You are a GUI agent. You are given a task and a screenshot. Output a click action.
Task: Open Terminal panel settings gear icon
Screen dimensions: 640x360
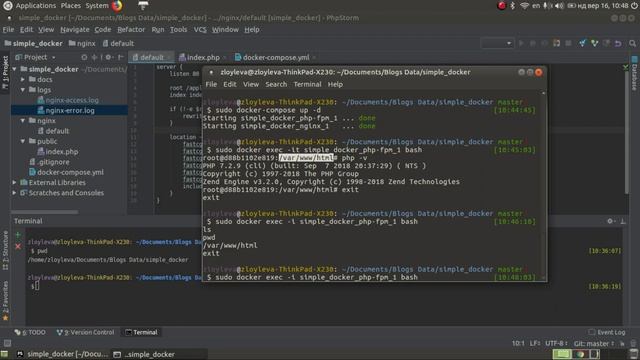click(610, 221)
